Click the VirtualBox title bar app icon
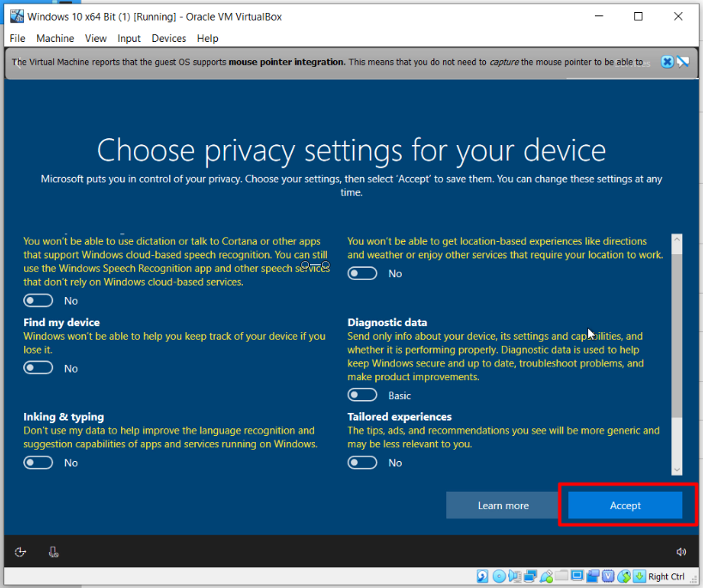This screenshot has height=588, width=703. pyautogui.click(x=17, y=16)
